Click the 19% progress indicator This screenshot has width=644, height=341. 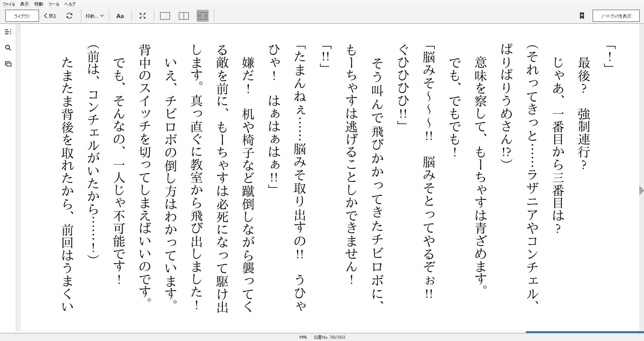point(303,337)
